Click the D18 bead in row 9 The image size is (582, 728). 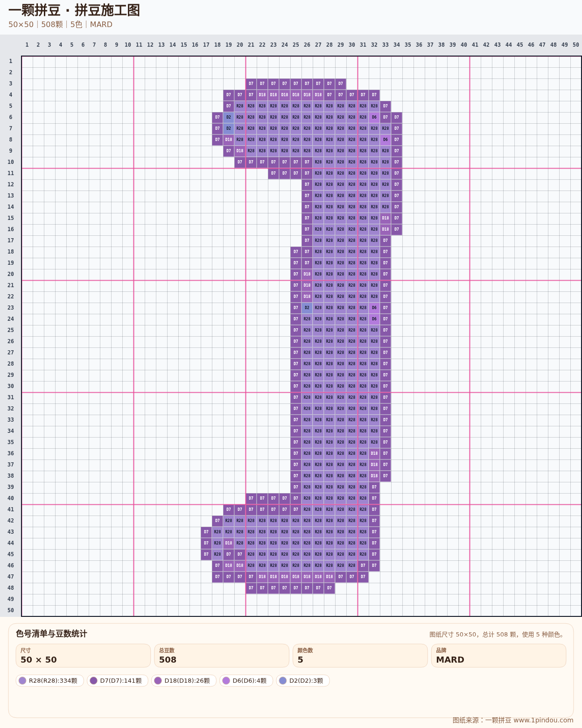tap(240, 151)
